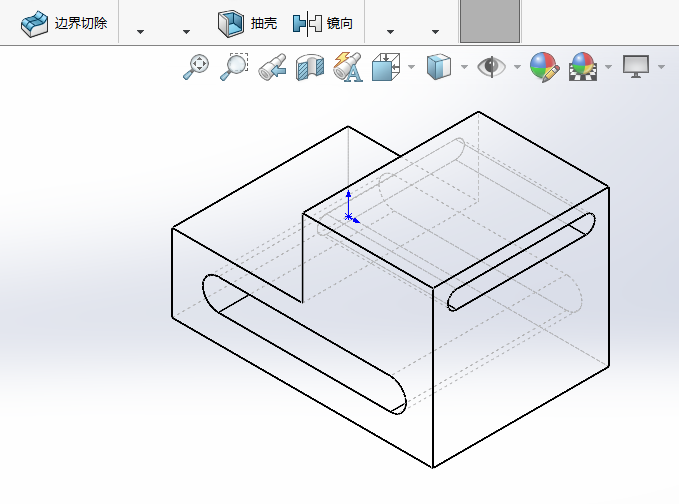Open the Apply Scene dropdown arrow
This screenshot has width=679, height=504.
(x=607, y=68)
